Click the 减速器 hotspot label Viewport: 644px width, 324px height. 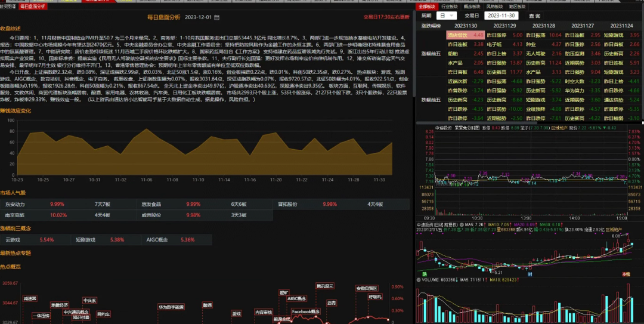point(30,298)
